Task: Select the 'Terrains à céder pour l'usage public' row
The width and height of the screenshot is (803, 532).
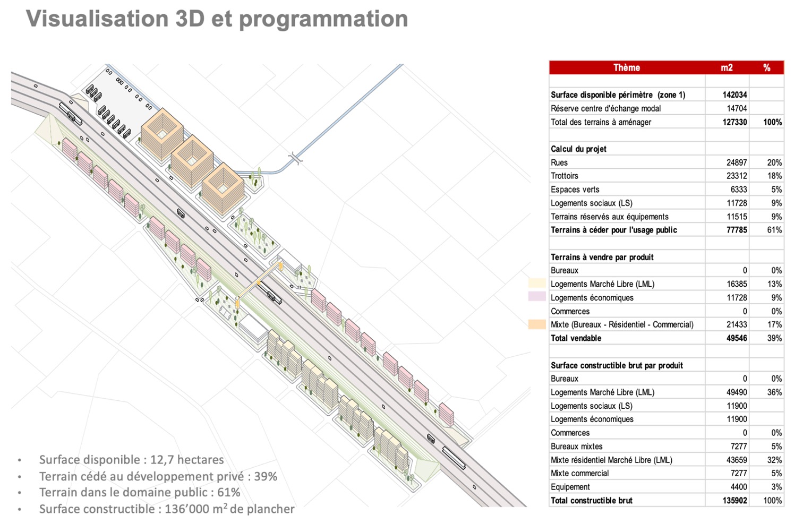Action: click(x=667, y=230)
